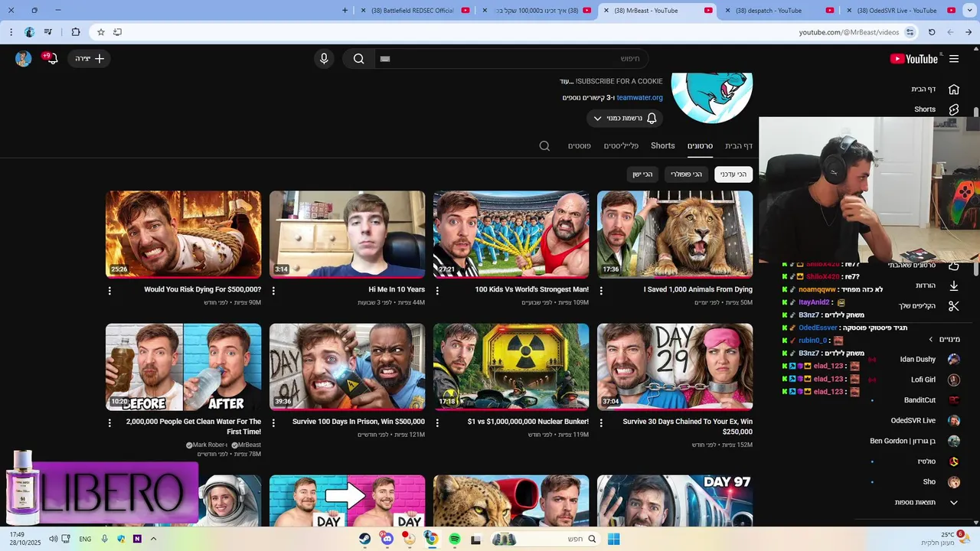Open the YouTube hamburger guide menu
The image size is (980, 551).
point(954,59)
